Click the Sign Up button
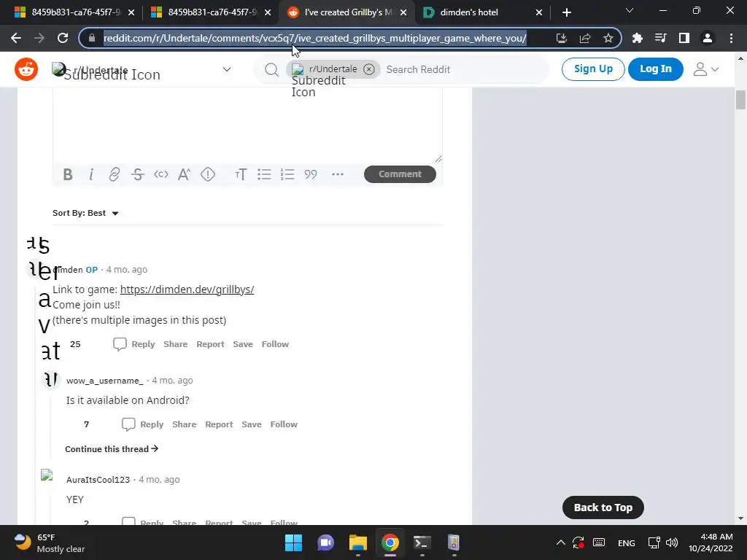Image resolution: width=747 pixels, height=560 pixels. [x=593, y=69]
